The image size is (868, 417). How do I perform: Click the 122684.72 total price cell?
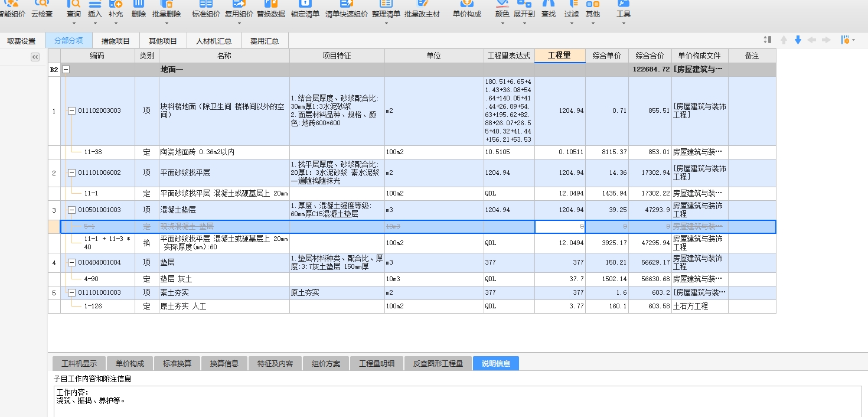pos(650,70)
